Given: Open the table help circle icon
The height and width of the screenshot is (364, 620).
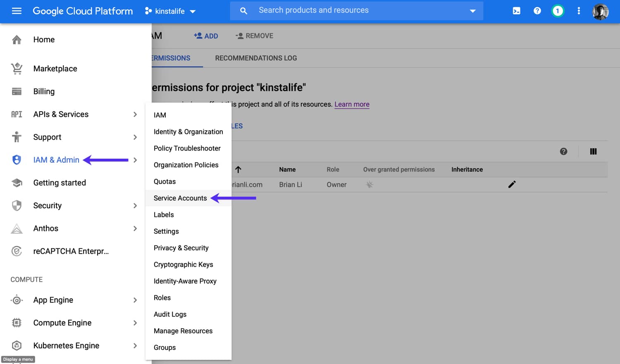Looking at the screenshot, I should point(563,151).
